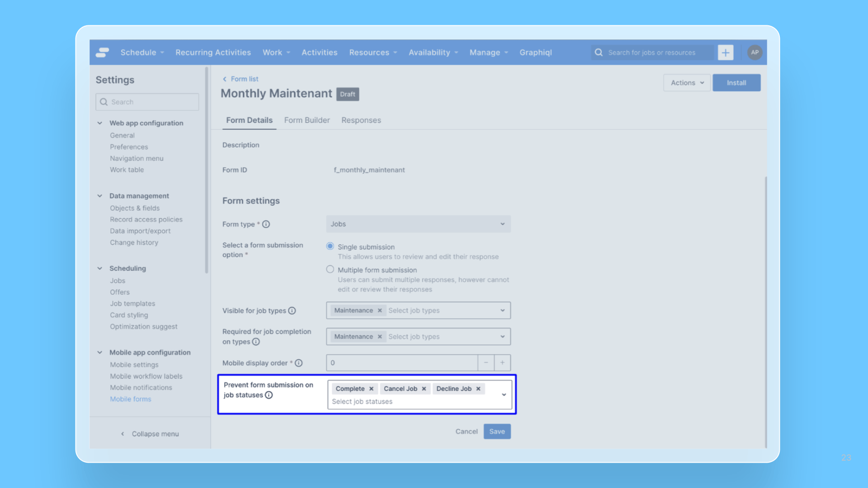This screenshot has height=488, width=868.
Task: Open Graphiql in top navigation
Action: [x=535, y=52]
